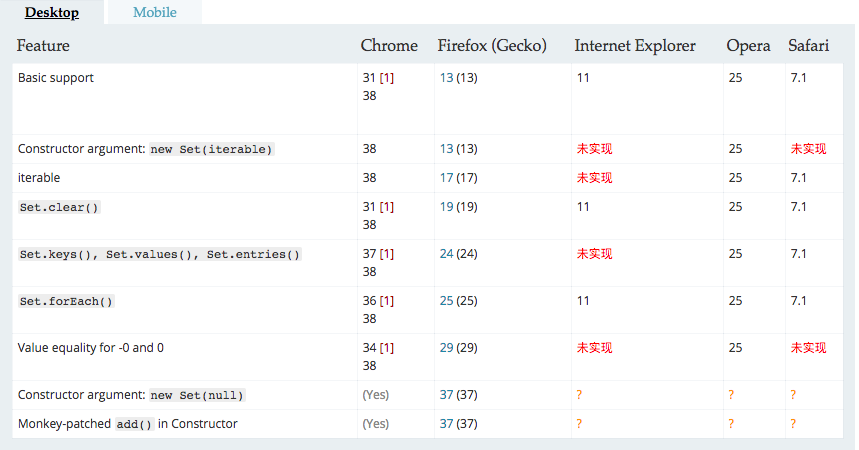Click Firefox 29 link for Value equality row

click(446, 348)
